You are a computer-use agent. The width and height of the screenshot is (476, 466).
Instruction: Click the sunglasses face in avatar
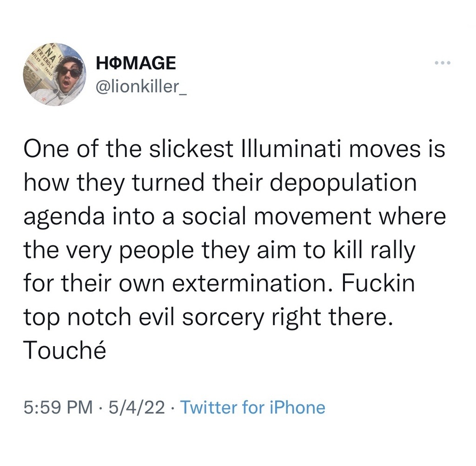click(x=70, y=72)
